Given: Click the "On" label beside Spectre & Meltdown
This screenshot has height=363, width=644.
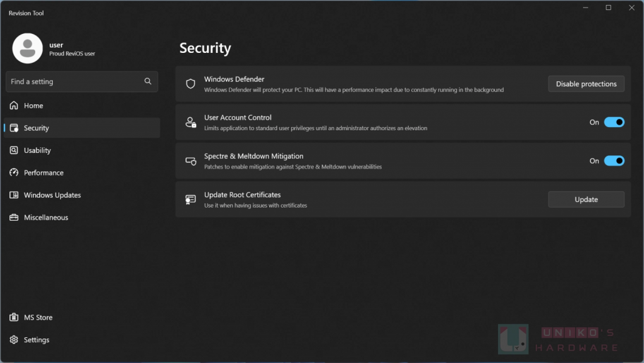Looking at the screenshot, I should click(x=594, y=161).
